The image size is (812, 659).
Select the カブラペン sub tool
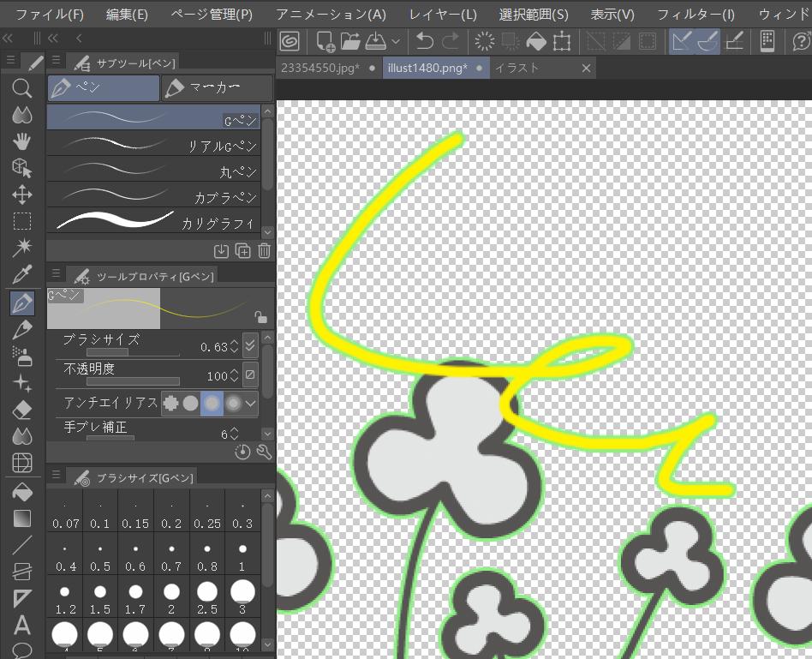tap(154, 195)
